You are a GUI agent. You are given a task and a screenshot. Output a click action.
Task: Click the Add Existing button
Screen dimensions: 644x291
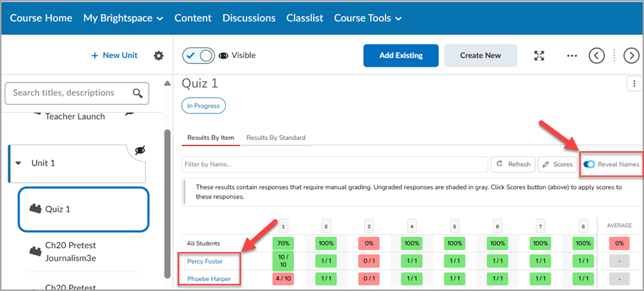pyautogui.click(x=401, y=55)
